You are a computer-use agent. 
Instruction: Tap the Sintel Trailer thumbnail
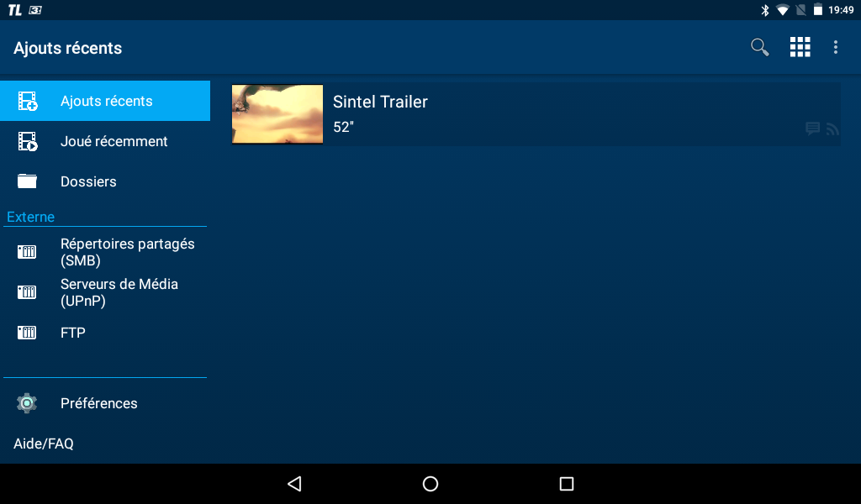point(277,114)
